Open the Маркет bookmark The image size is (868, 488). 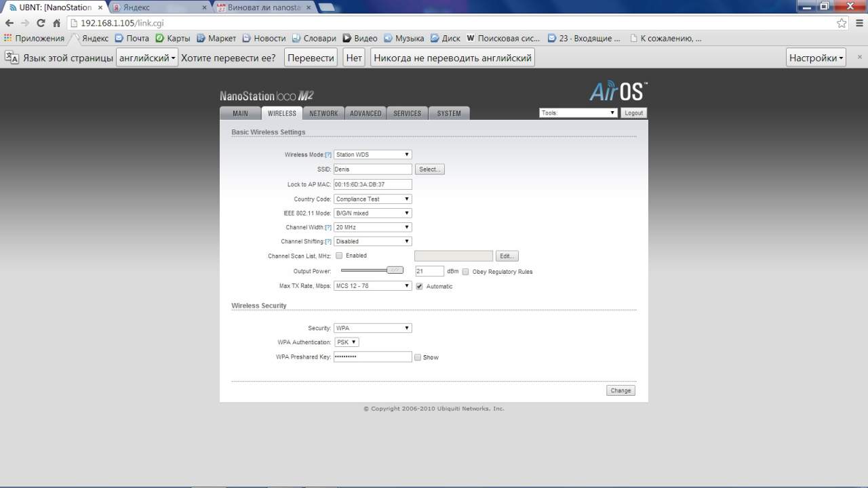click(216, 39)
